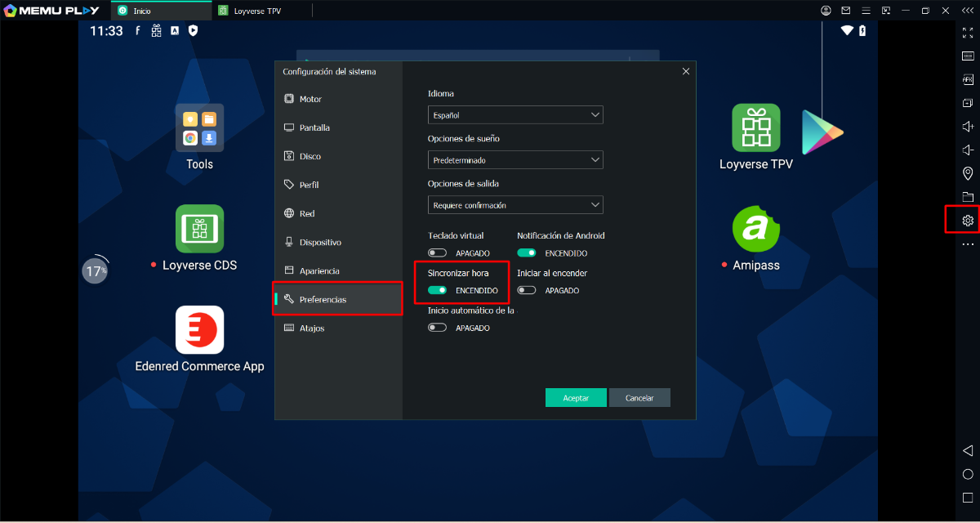Click the location pin sidebar icon

point(968,173)
